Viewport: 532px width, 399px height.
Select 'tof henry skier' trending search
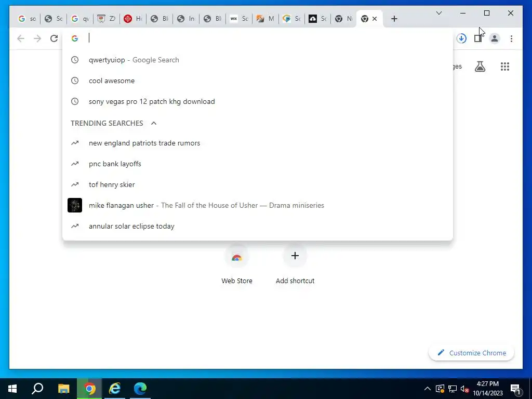258,184
